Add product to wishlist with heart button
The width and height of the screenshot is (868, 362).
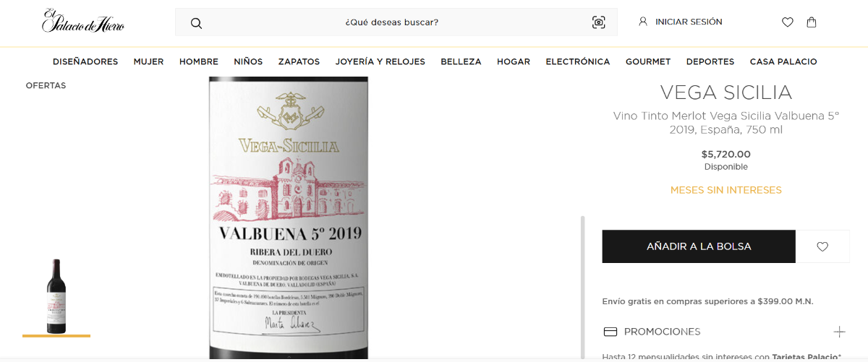pyautogui.click(x=822, y=246)
